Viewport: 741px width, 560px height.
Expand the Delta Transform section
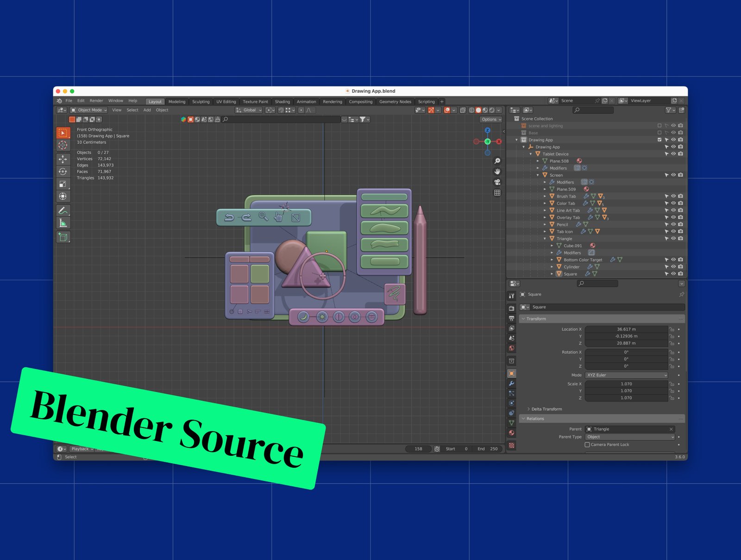pos(546,409)
